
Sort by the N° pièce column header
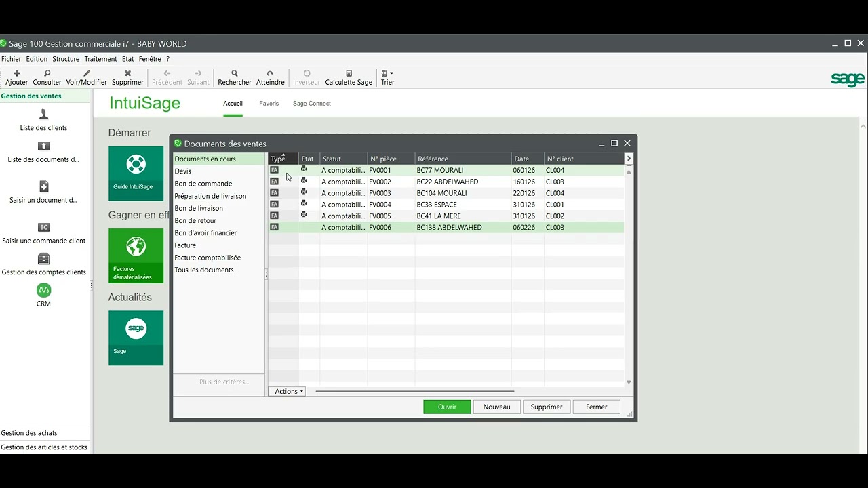pos(391,159)
